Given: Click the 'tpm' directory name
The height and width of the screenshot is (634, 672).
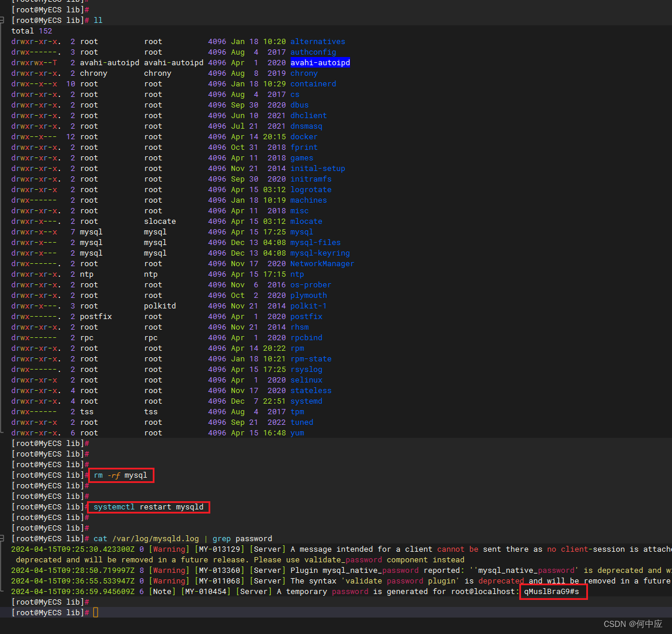Looking at the screenshot, I should coord(297,411).
